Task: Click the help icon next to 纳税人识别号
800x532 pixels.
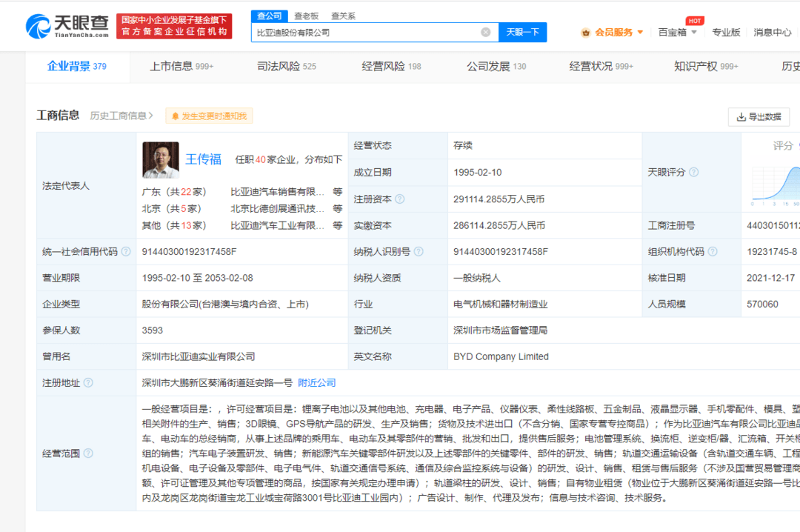Action: 419,252
